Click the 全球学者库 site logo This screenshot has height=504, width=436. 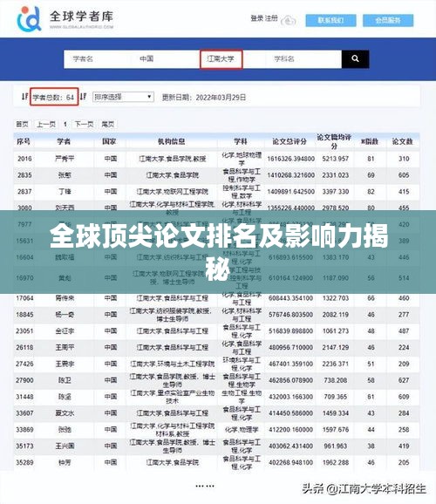coord(65,19)
